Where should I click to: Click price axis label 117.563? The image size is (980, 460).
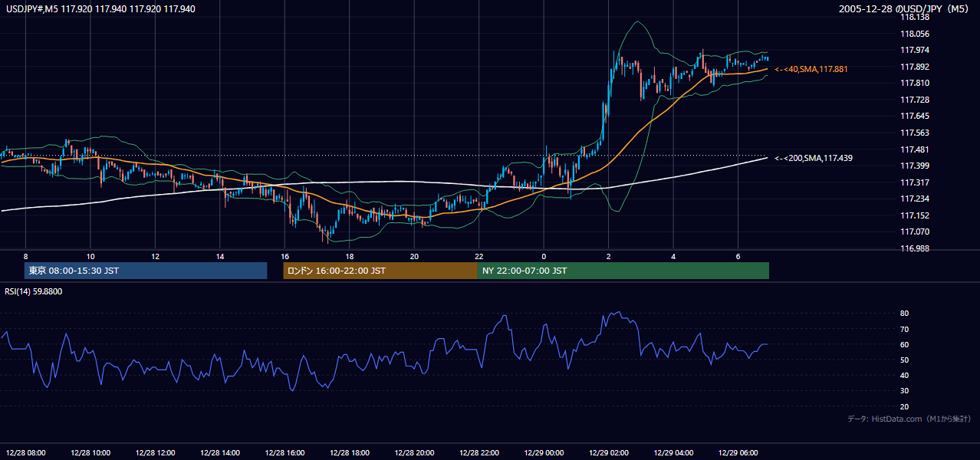point(914,133)
